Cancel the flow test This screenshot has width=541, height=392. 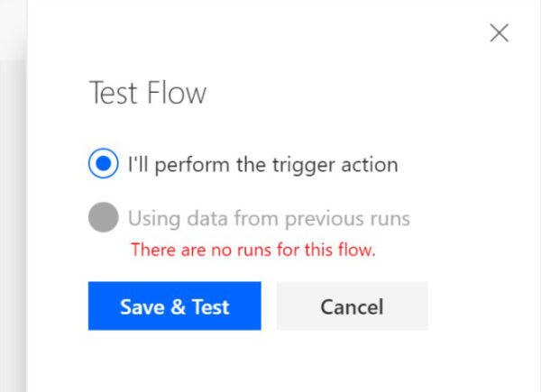[x=352, y=306]
